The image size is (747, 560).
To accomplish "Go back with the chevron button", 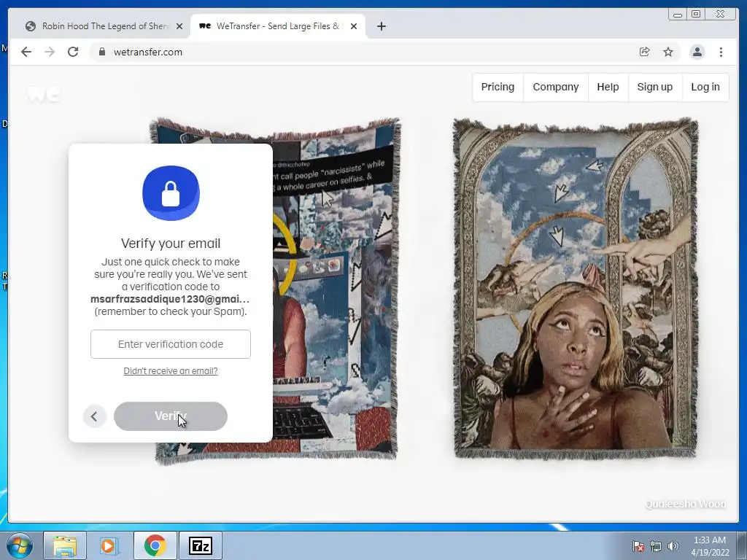I will [94, 416].
